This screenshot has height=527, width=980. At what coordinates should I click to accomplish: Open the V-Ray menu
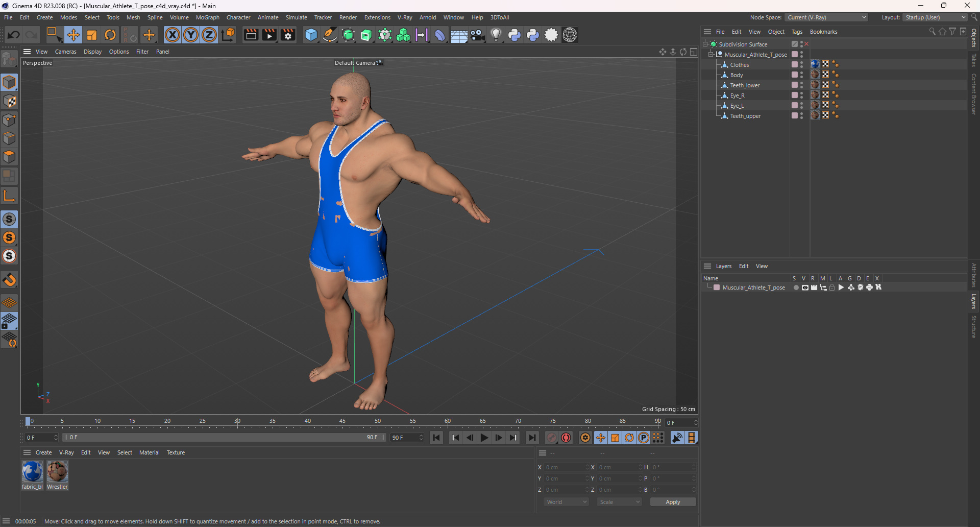pyautogui.click(x=405, y=17)
